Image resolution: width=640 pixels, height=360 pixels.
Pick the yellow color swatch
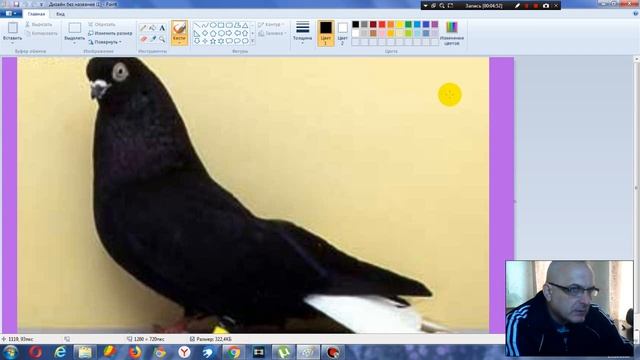tap(400, 24)
